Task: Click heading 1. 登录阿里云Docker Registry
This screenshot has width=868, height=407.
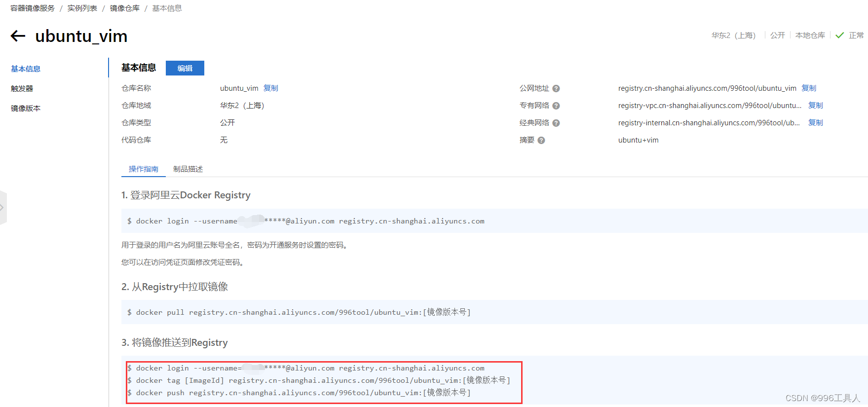Action: tap(186, 195)
